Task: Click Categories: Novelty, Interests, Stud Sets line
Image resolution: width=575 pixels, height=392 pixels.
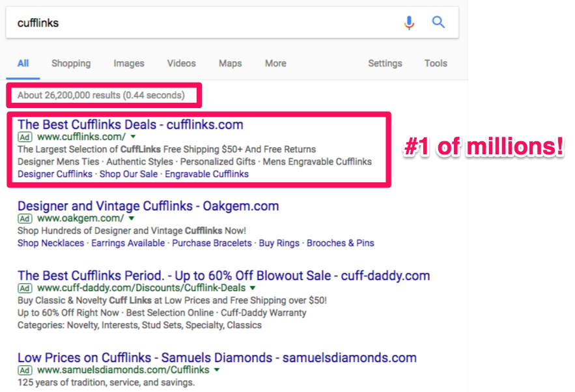Action: 140,326
